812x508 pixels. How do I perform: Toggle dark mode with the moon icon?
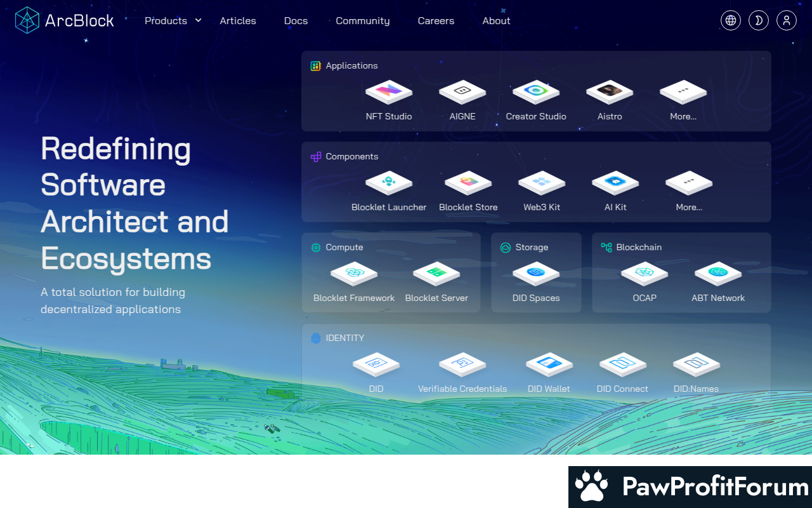pyautogui.click(x=759, y=20)
